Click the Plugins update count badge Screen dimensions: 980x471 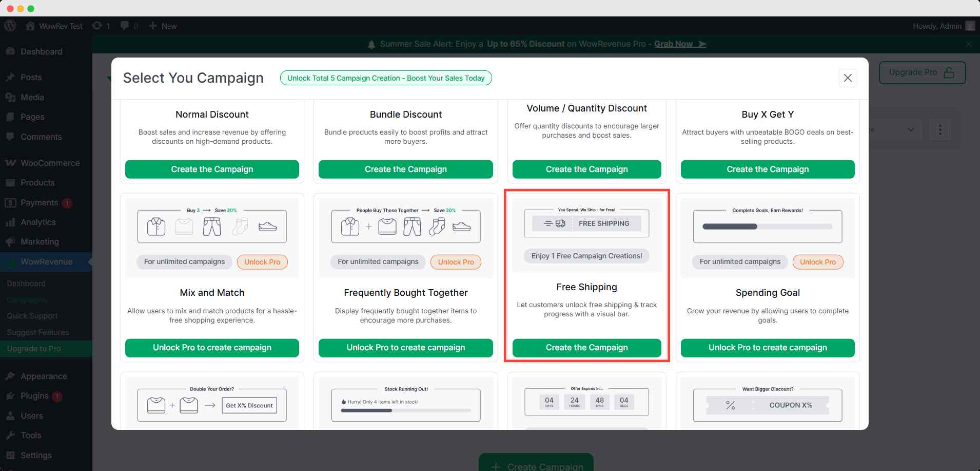click(x=57, y=396)
